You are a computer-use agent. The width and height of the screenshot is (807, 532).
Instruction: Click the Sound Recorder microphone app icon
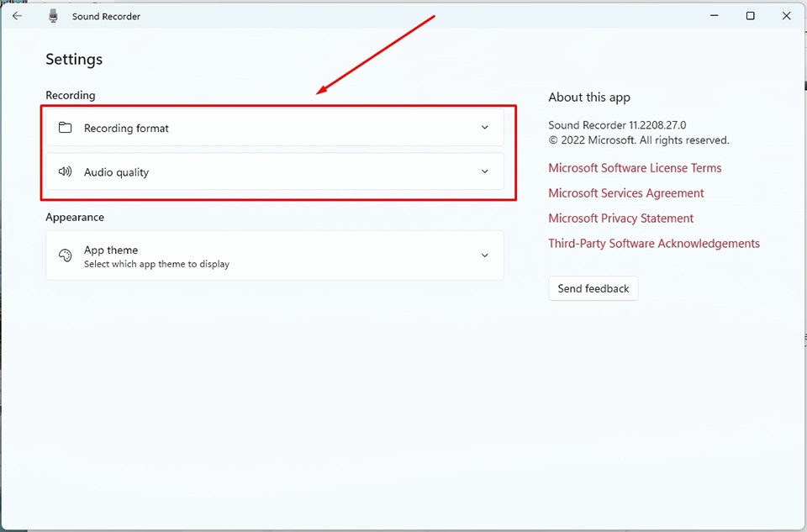tap(53, 16)
